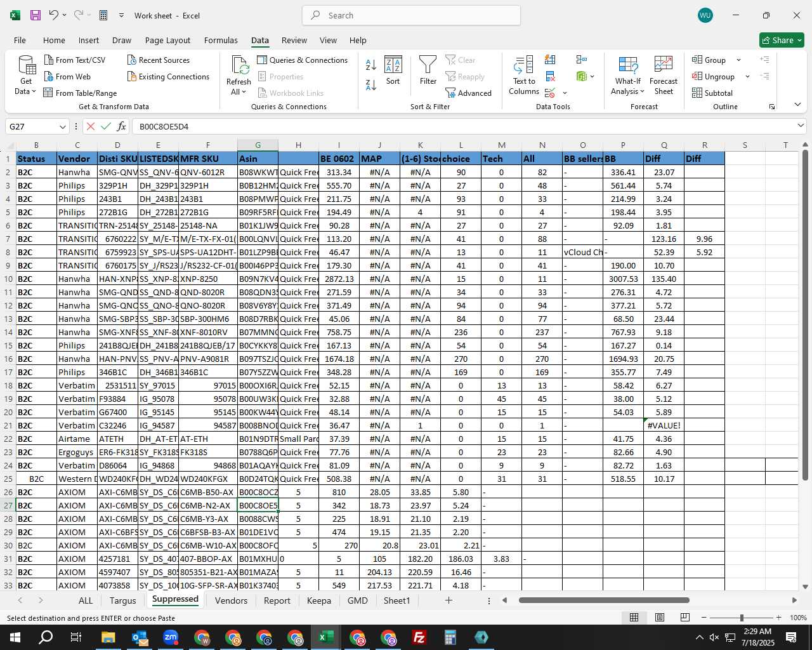Click the Share button
Viewport: 812px width, 650px height.
tap(782, 40)
